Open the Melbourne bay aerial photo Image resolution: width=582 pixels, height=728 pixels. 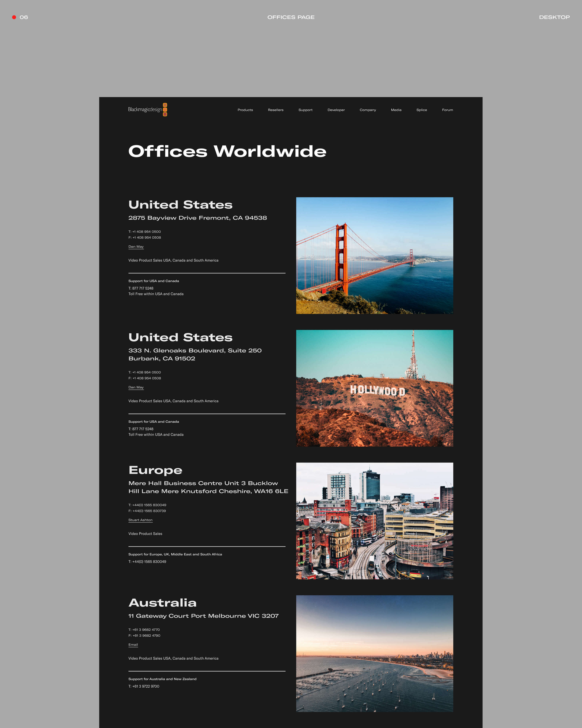point(374,654)
